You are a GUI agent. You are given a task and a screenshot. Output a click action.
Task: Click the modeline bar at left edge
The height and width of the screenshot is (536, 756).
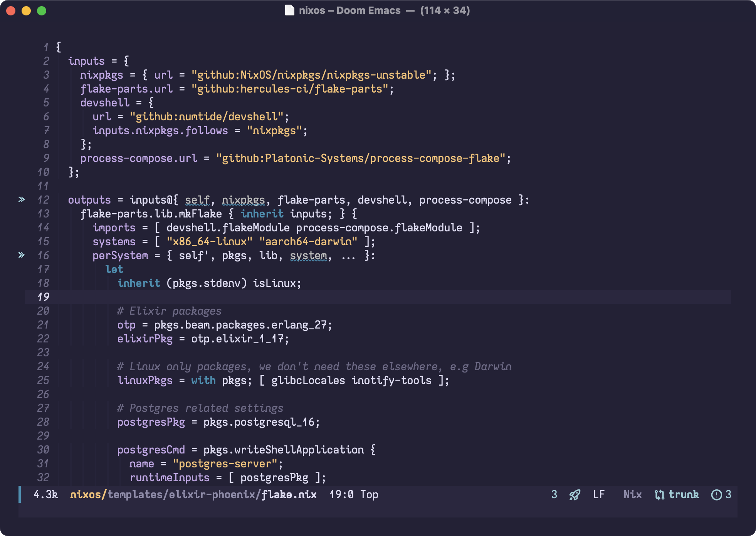tap(20, 494)
